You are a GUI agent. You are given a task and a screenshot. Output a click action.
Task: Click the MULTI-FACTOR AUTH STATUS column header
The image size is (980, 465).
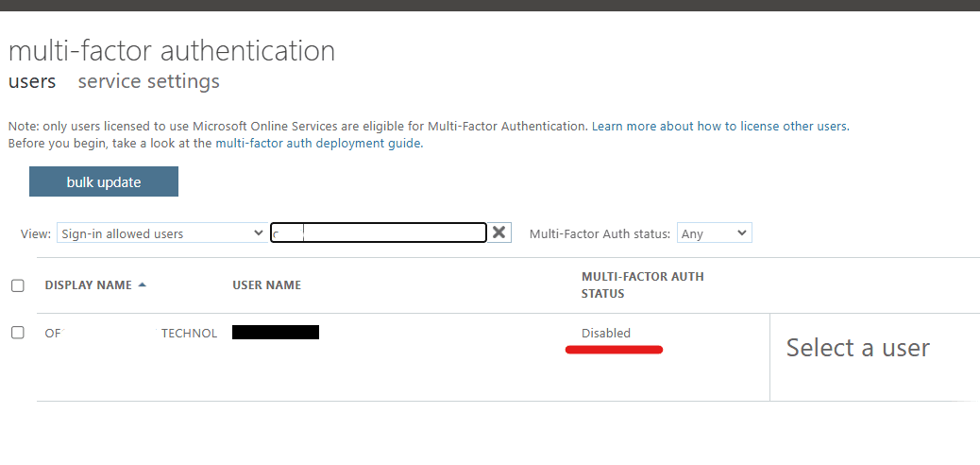pyautogui.click(x=642, y=284)
